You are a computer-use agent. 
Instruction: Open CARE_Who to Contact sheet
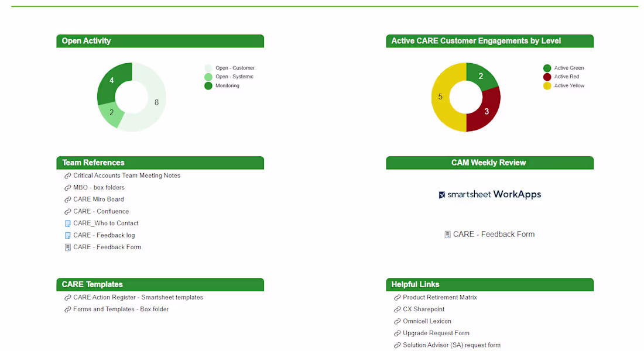105,223
